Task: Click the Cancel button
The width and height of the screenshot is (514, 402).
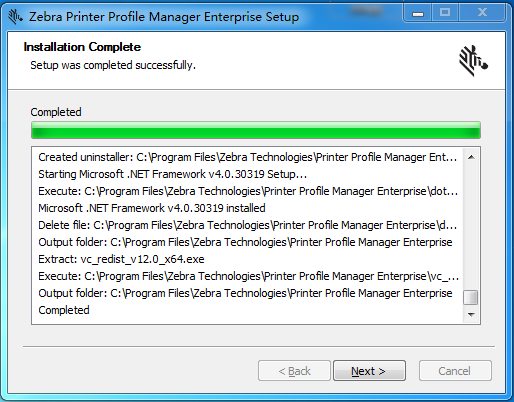Action: click(455, 371)
